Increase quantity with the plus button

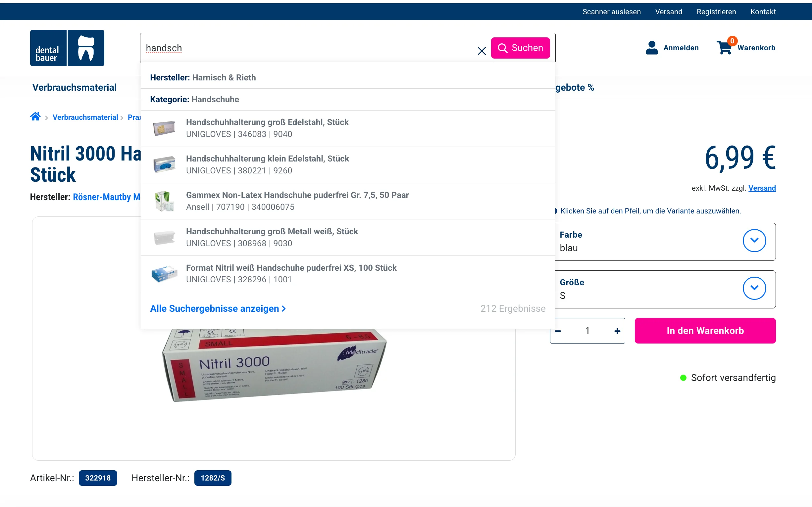(617, 331)
